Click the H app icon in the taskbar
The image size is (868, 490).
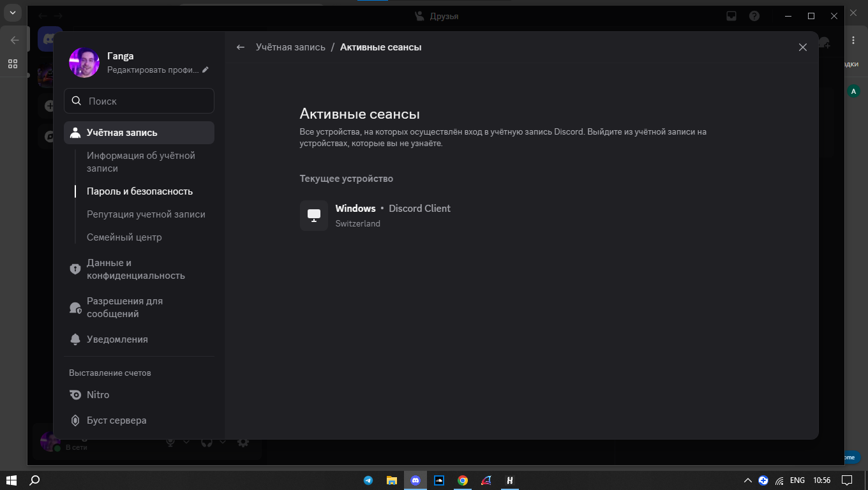point(510,480)
